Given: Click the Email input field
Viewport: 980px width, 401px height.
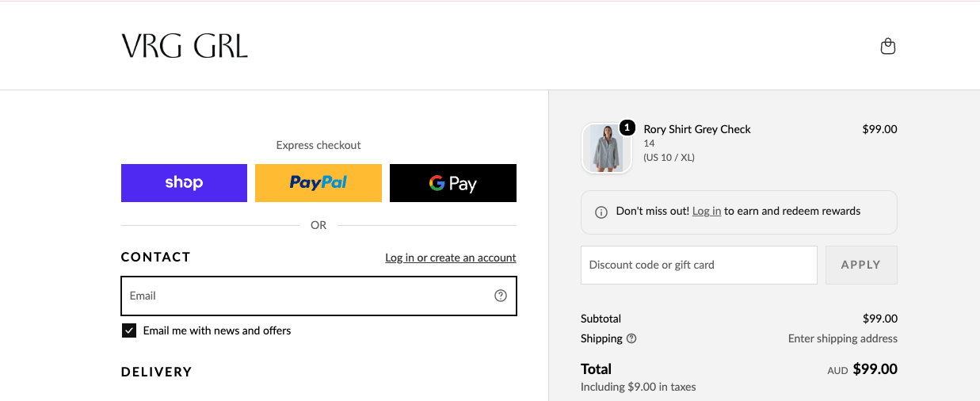Looking at the screenshot, I should coord(318,296).
